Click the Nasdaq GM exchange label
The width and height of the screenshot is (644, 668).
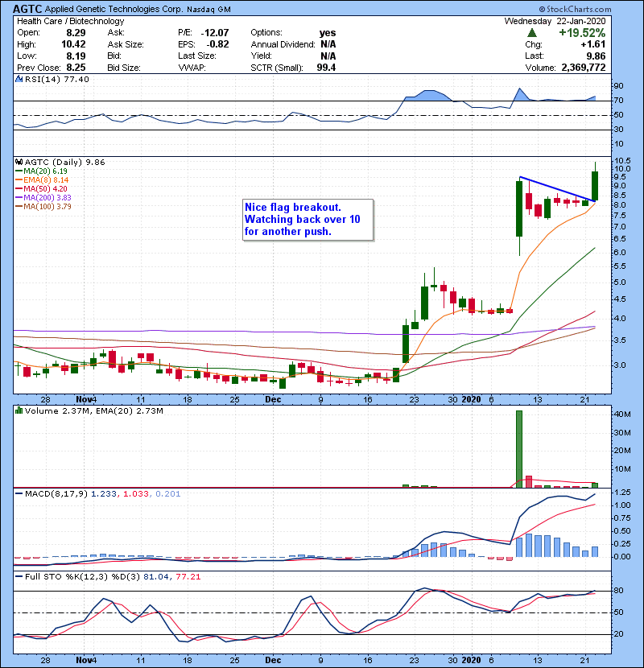208,10
